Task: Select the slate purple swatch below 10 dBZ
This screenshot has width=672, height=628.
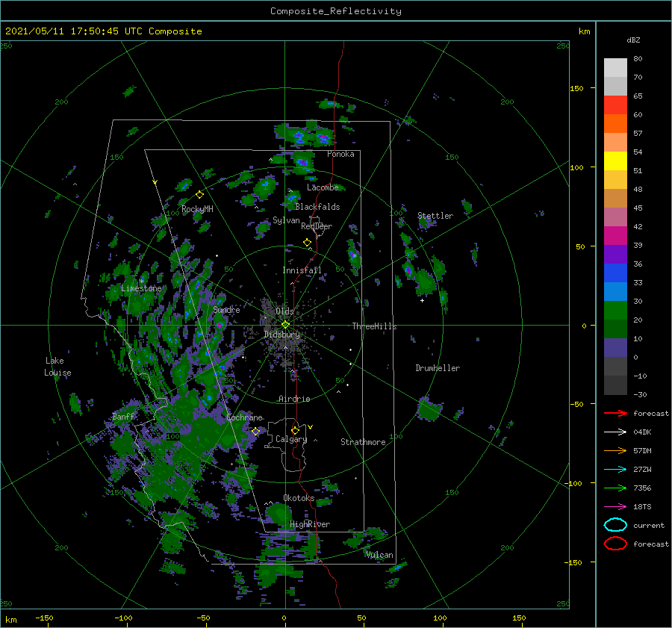Action: (615, 347)
